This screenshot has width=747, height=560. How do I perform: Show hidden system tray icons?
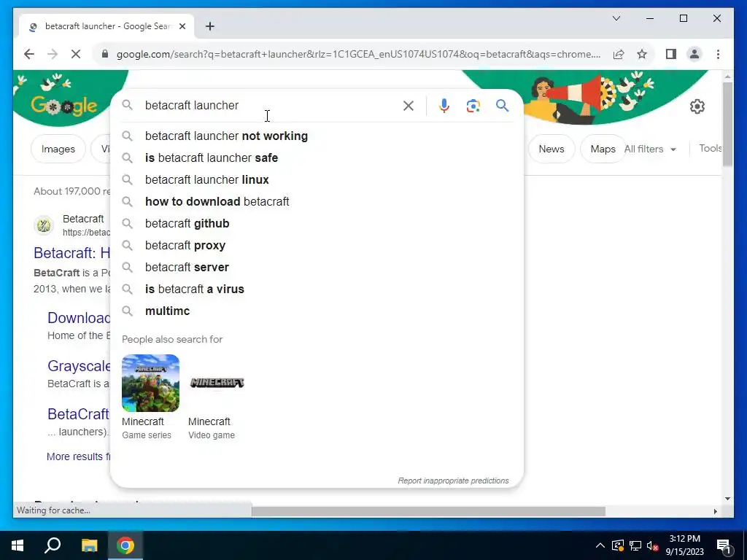click(x=600, y=545)
